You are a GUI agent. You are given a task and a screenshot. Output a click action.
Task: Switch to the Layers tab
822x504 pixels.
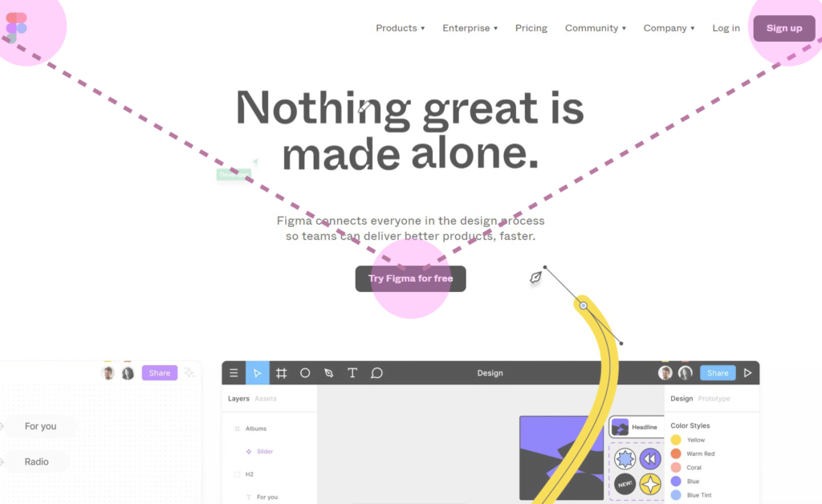[x=238, y=399]
